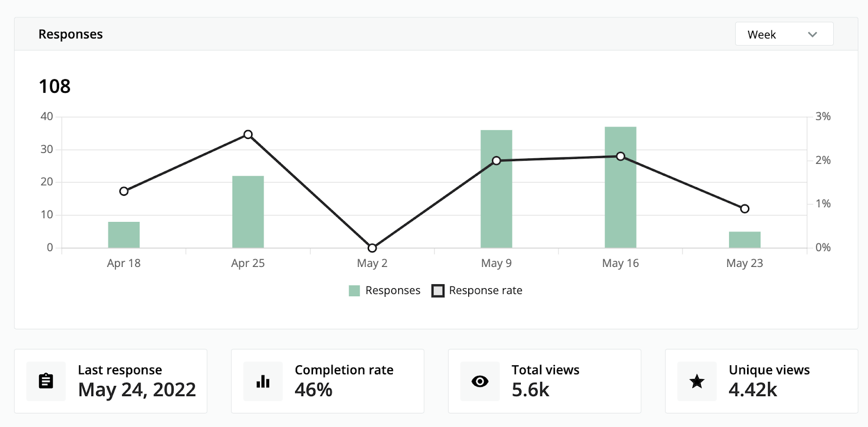868x427 pixels.
Task: Click the Apr 25 response rate point
Action: click(248, 135)
